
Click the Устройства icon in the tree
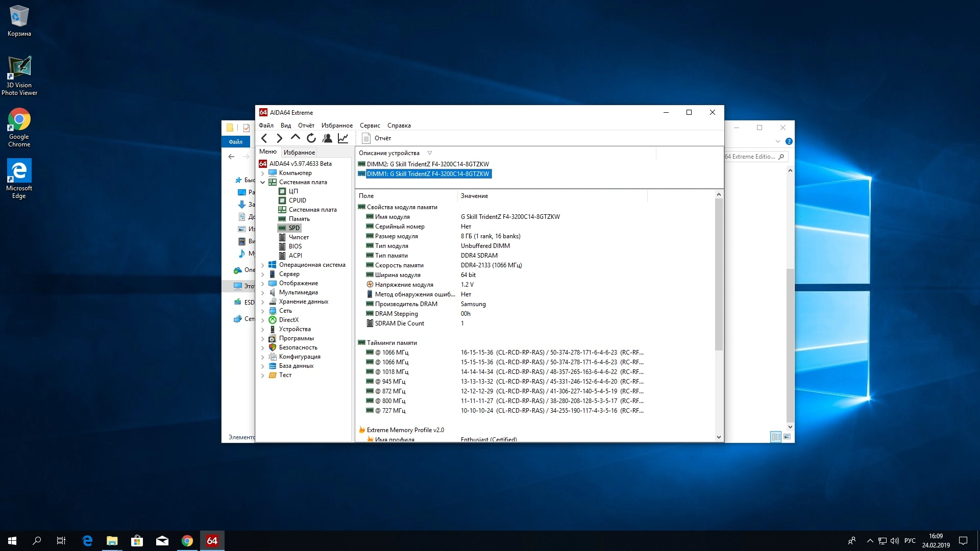(x=273, y=329)
